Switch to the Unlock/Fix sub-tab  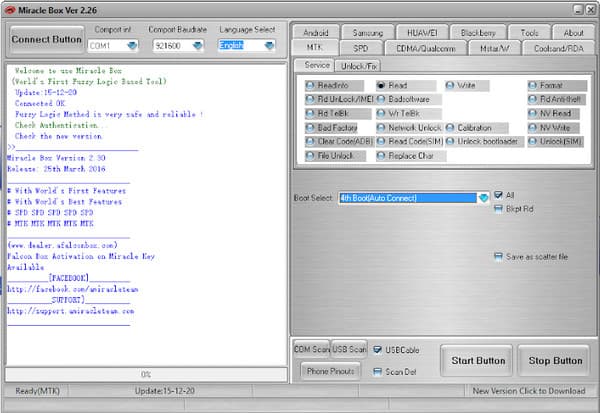(359, 66)
